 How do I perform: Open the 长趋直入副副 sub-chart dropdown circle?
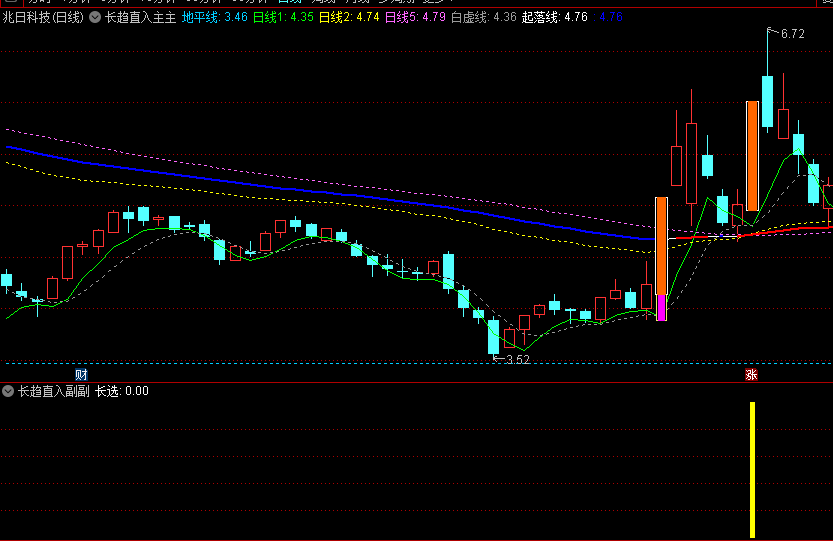(x=8, y=392)
